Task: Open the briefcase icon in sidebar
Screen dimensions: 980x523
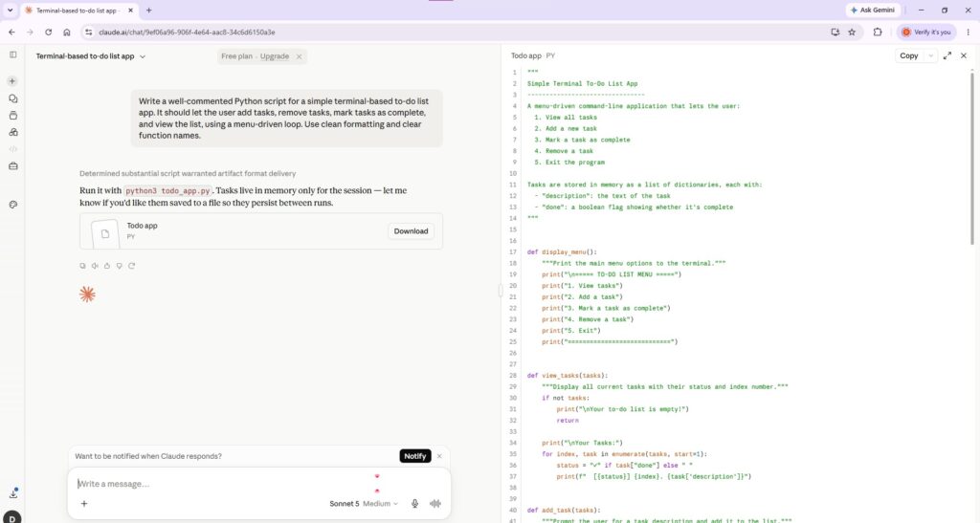Action: [x=13, y=166]
